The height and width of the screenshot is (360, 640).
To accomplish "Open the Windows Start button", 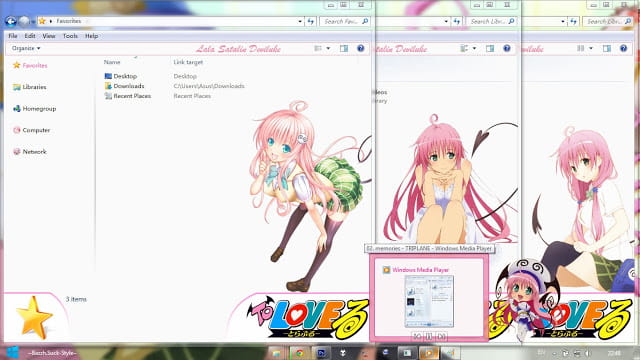I will click(12, 352).
